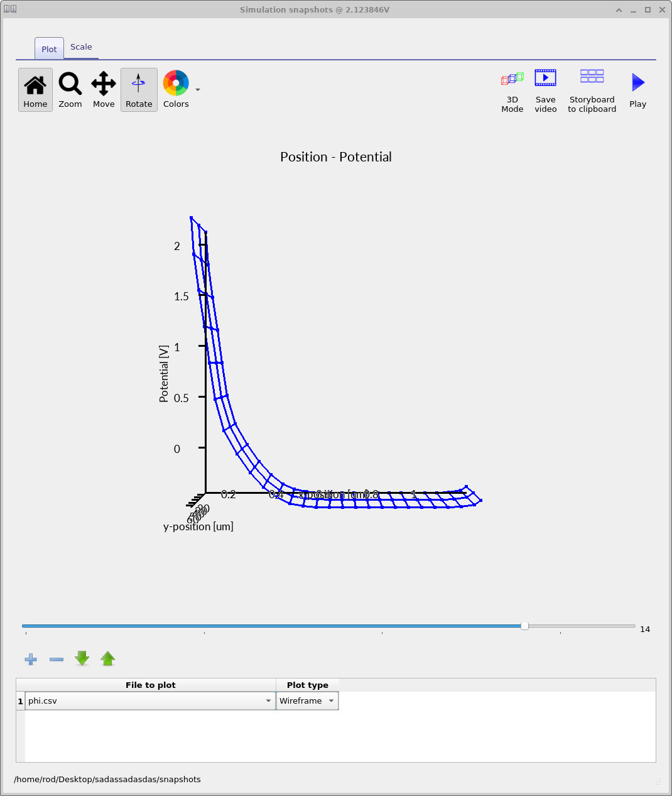Open the Wireframe plot type dropdown
The width and height of the screenshot is (672, 796).
331,701
